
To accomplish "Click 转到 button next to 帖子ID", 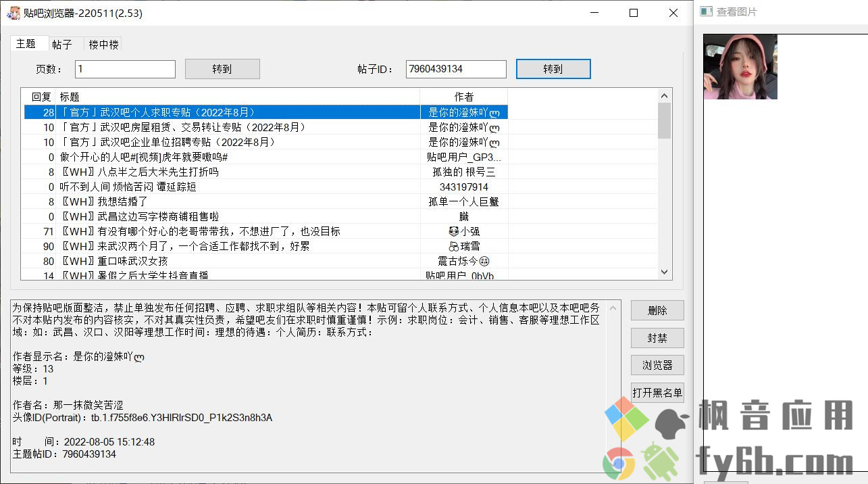I will 553,69.
